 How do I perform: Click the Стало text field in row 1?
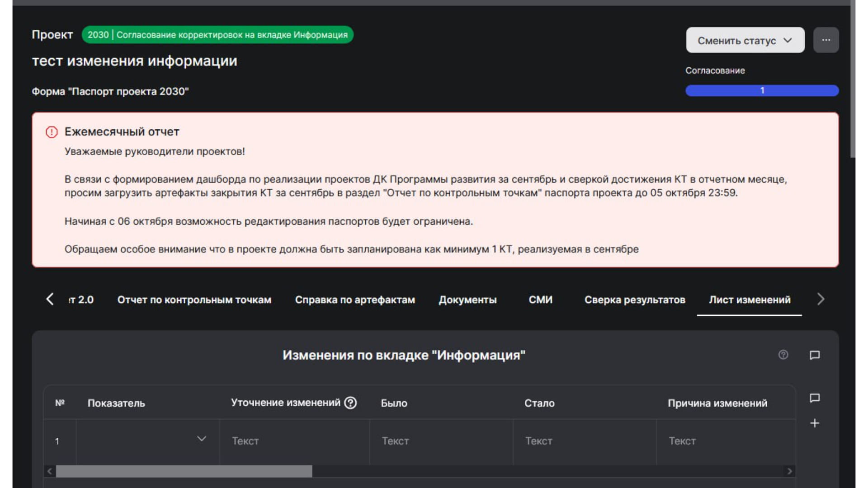point(585,441)
